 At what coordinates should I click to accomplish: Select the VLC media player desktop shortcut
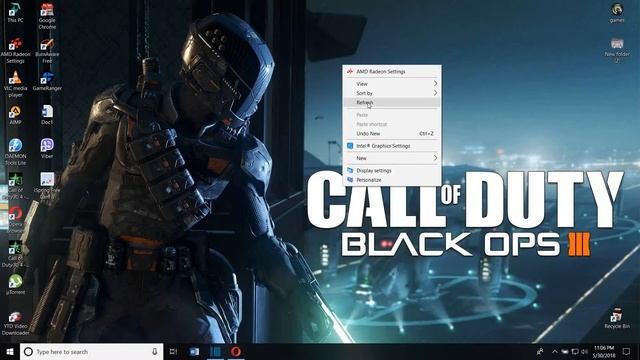pos(15,84)
